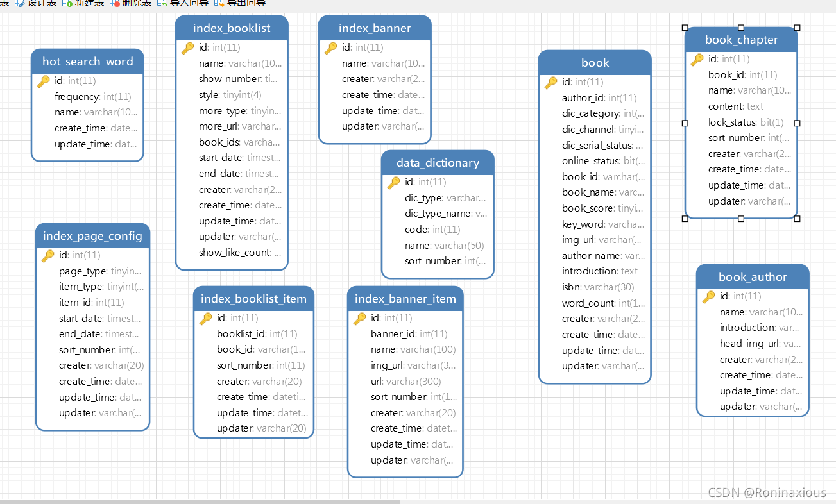Click the Delete Table (删除表) toolbar icon
The height and width of the screenshot is (504, 836).
114,3
